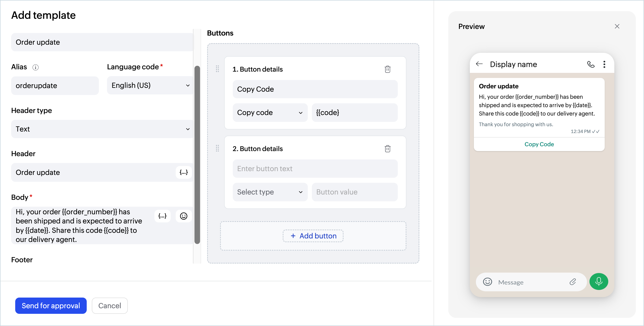644x326 pixels.
Task: Open the Language code dropdown
Action: coord(150,86)
